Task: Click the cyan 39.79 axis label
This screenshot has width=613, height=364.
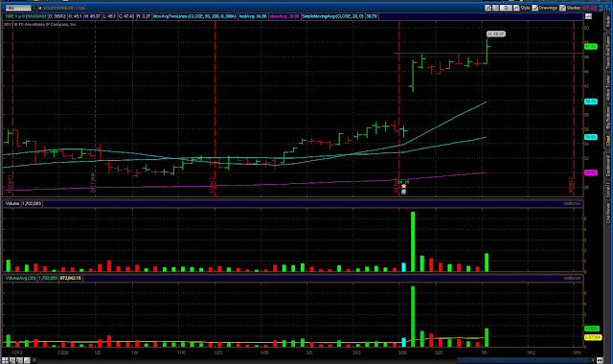Action: pos(590,102)
